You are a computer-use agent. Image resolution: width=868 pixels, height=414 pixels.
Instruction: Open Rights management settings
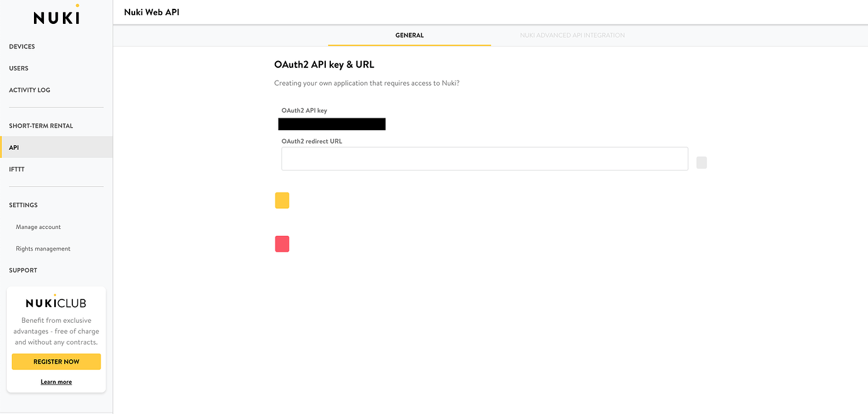point(43,248)
